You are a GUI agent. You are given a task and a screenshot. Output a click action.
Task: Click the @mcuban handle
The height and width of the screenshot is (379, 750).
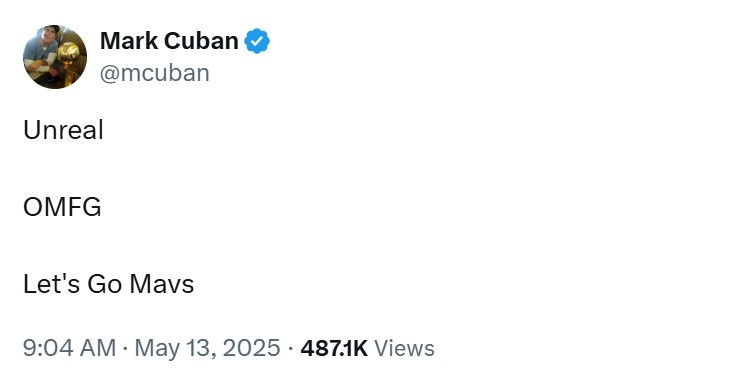(155, 73)
